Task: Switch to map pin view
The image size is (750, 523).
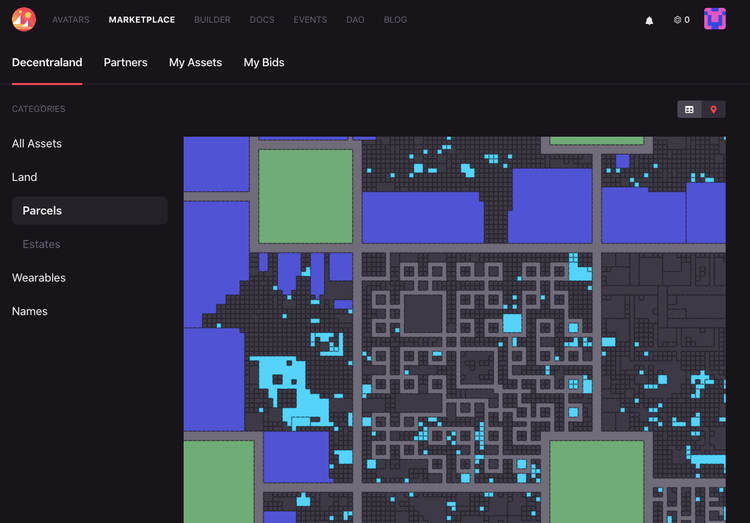Action: (714, 110)
